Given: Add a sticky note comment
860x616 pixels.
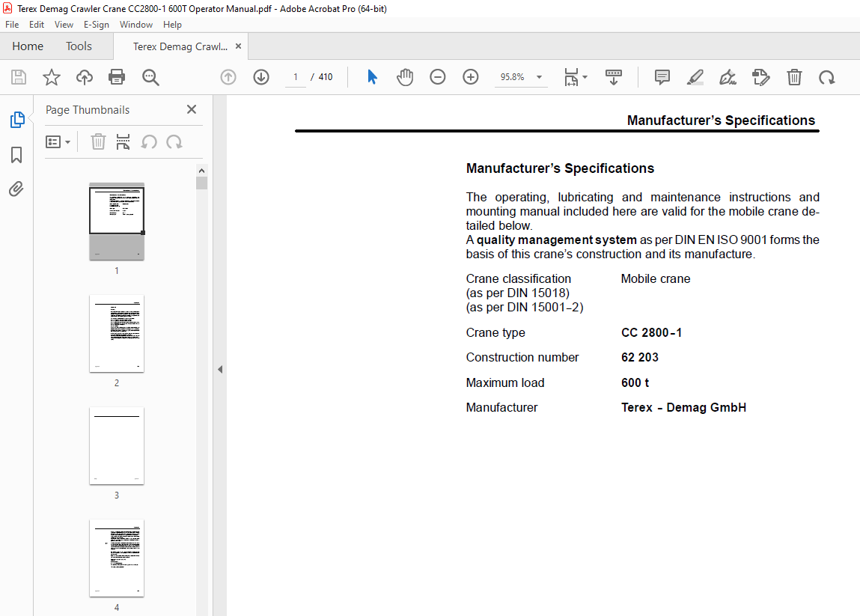Looking at the screenshot, I should click(662, 77).
